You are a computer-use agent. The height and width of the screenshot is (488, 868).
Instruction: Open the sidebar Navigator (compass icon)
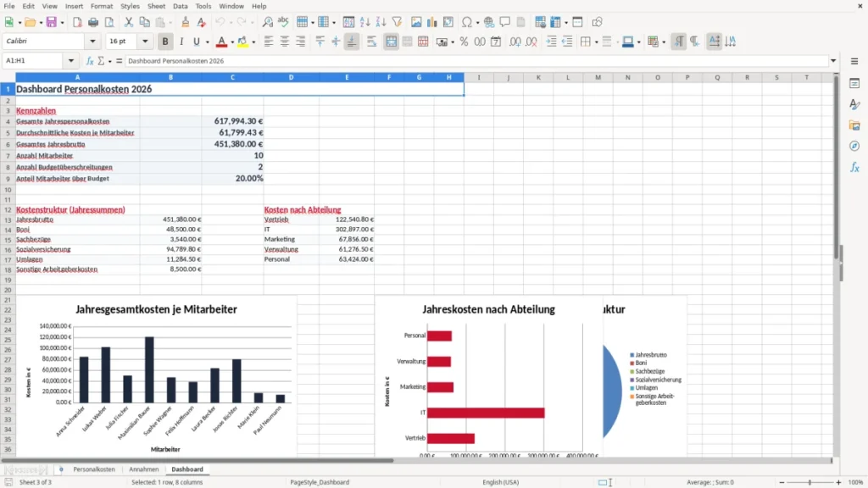pyautogui.click(x=854, y=146)
